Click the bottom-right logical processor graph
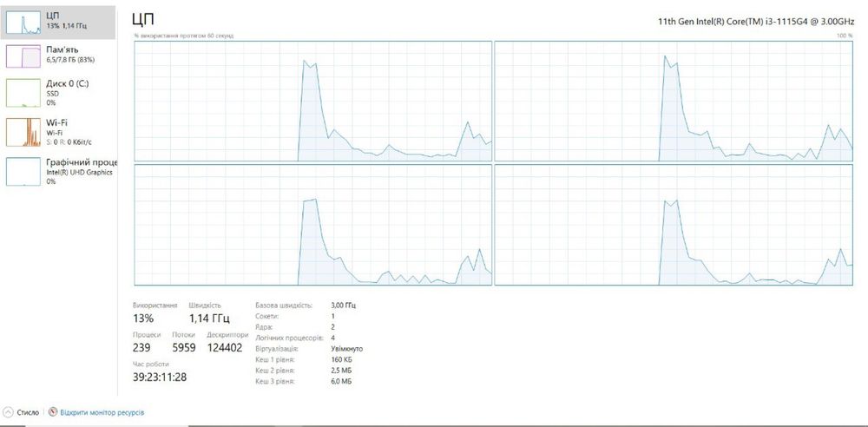The image size is (868, 427). click(x=674, y=225)
